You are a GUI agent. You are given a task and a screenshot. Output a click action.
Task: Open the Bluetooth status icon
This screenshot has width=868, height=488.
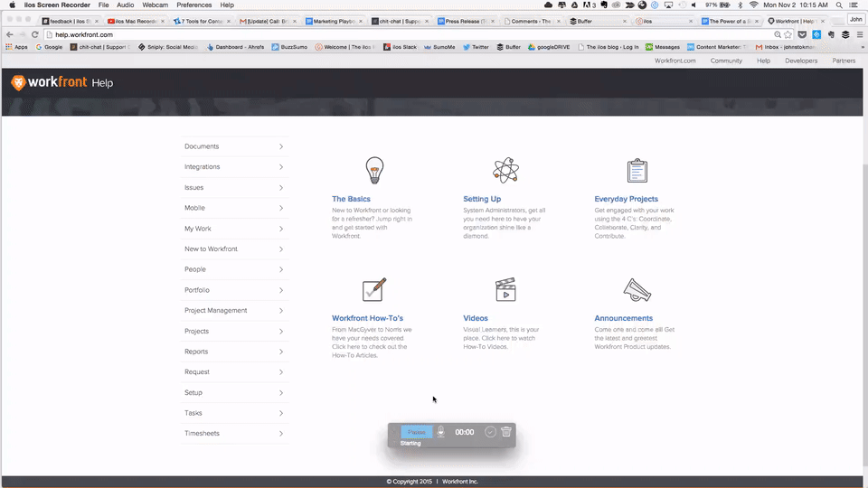point(741,5)
